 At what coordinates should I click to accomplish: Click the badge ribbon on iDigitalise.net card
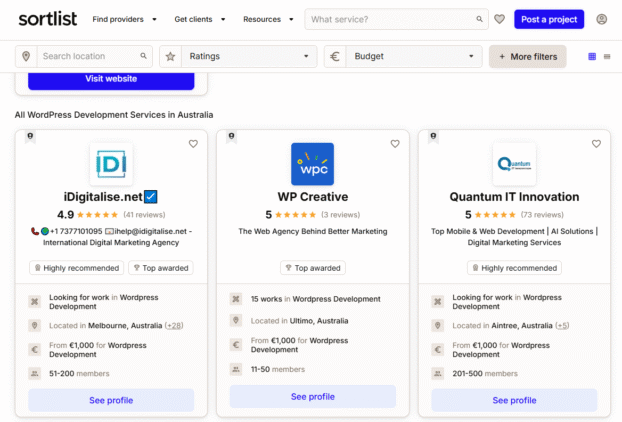click(x=30, y=137)
